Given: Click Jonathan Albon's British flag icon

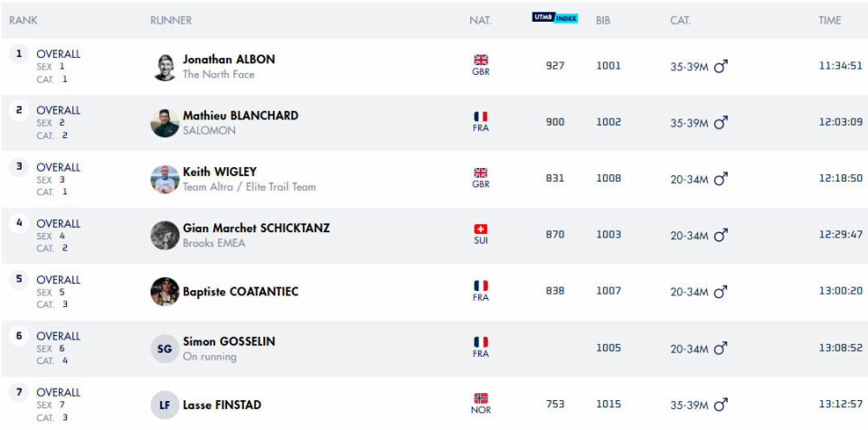Looking at the screenshot, I should coord(481,61).
